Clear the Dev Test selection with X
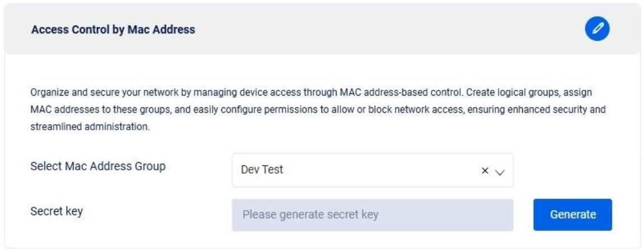 coord(485,170)
